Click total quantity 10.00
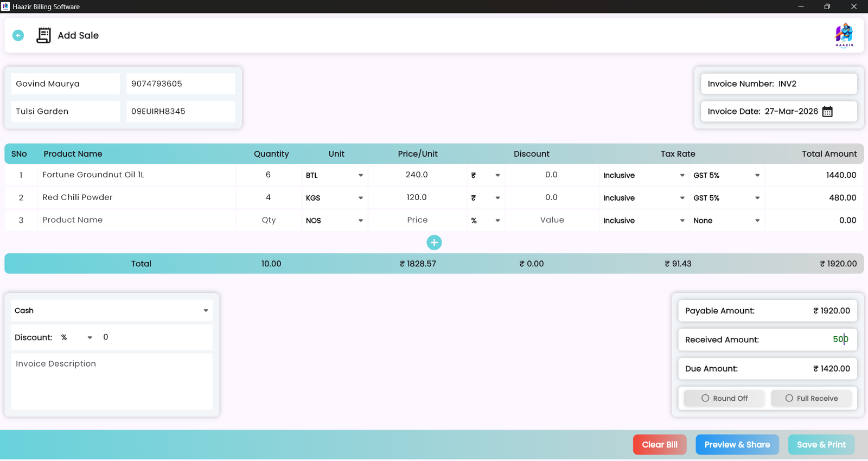868x461 pixels. pyautogui.click(x=271, y=264)
